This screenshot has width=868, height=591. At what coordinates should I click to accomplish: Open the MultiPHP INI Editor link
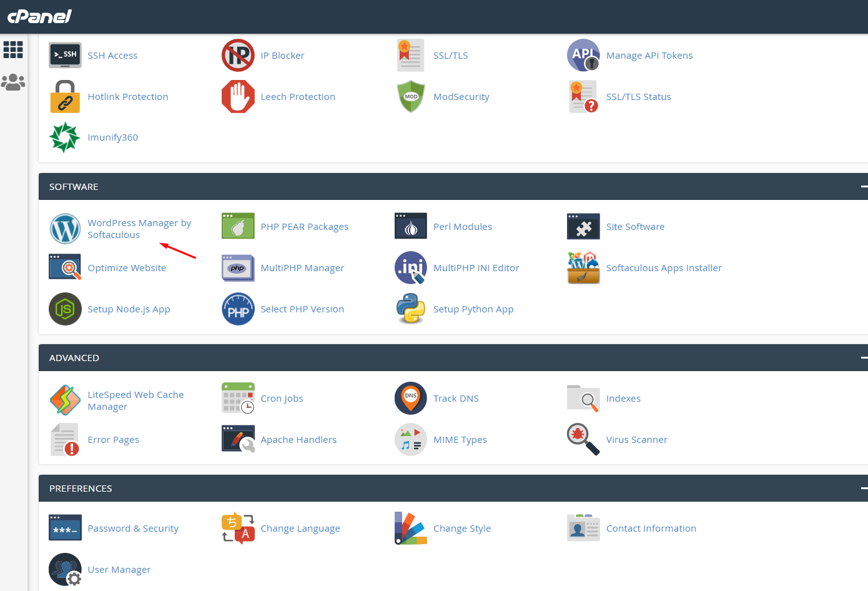(x=476, y=268)
